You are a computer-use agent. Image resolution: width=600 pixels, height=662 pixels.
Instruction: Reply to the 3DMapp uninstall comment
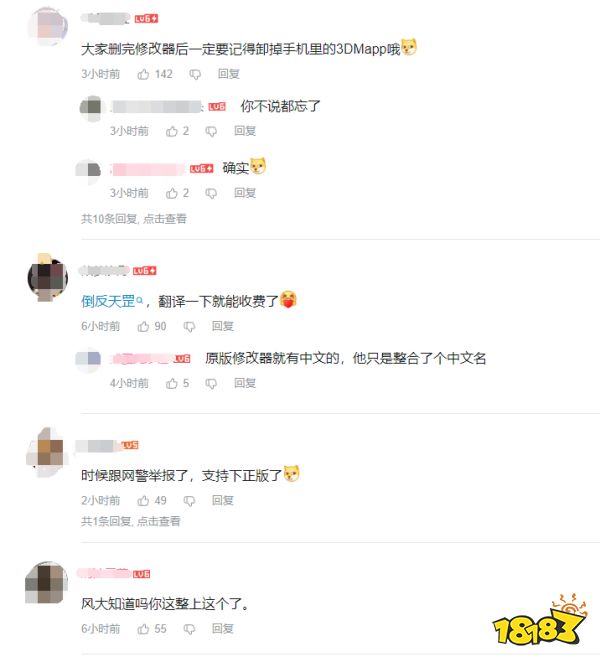coord(228,74)
